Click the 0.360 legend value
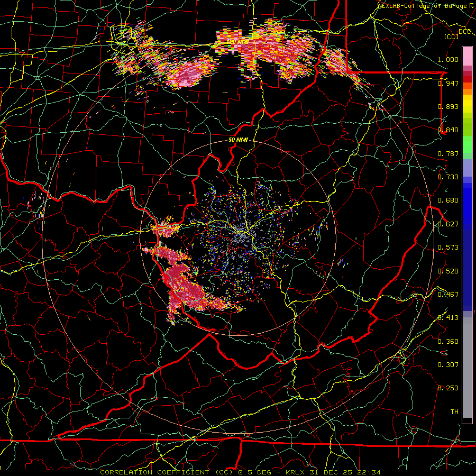This screenshot has height=476, width=476. (x=448, y=342)
